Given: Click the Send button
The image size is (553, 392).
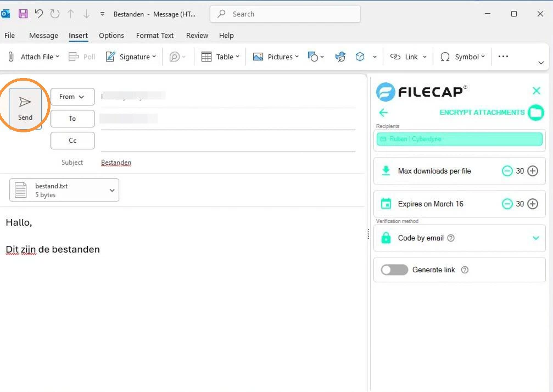Looking at the screenshot, I should click(x=25, y=108).
